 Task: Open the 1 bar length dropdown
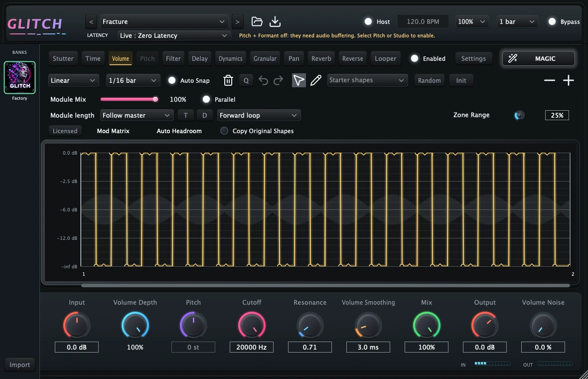[518, 22]
